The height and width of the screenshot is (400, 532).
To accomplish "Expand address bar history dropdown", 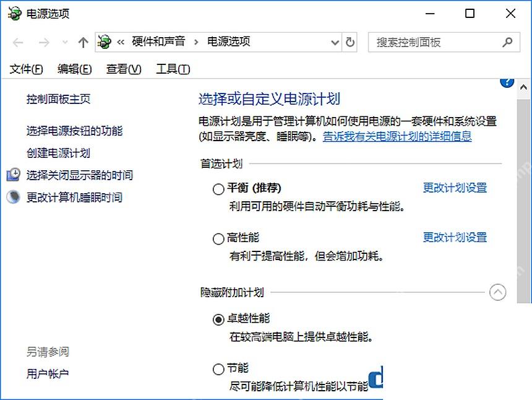I will click(x=335, y=43).
